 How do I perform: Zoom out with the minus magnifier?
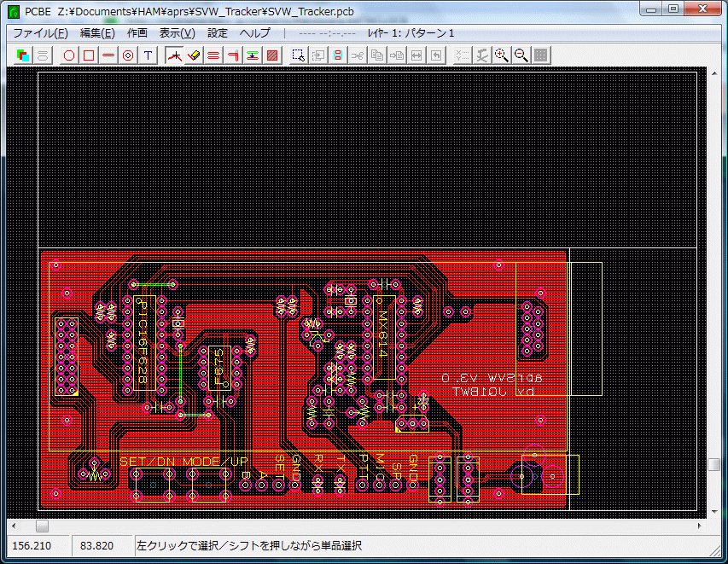521,55
